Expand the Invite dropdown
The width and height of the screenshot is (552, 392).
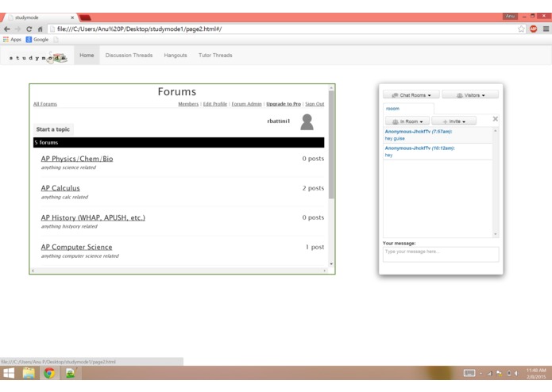[x=454, y=121]
